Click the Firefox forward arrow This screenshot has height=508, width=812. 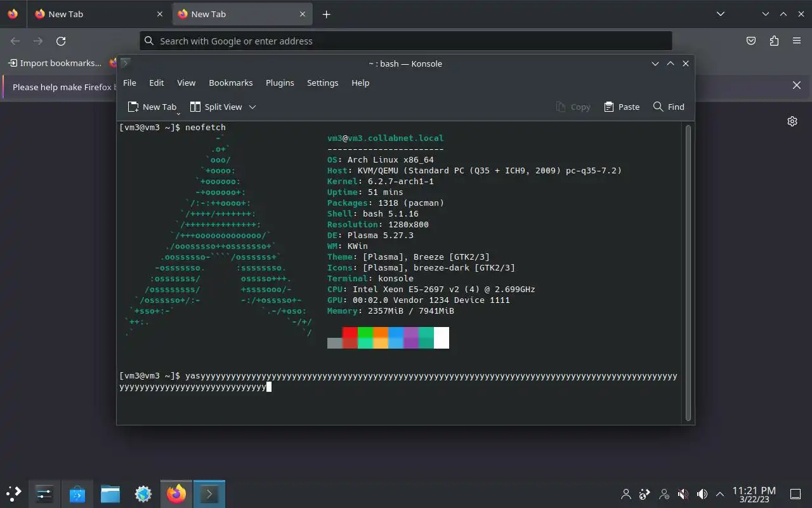coord(38,41)
